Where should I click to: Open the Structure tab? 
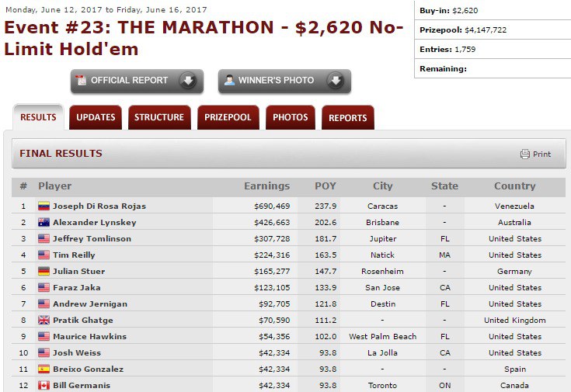click(x=159, y=117)
